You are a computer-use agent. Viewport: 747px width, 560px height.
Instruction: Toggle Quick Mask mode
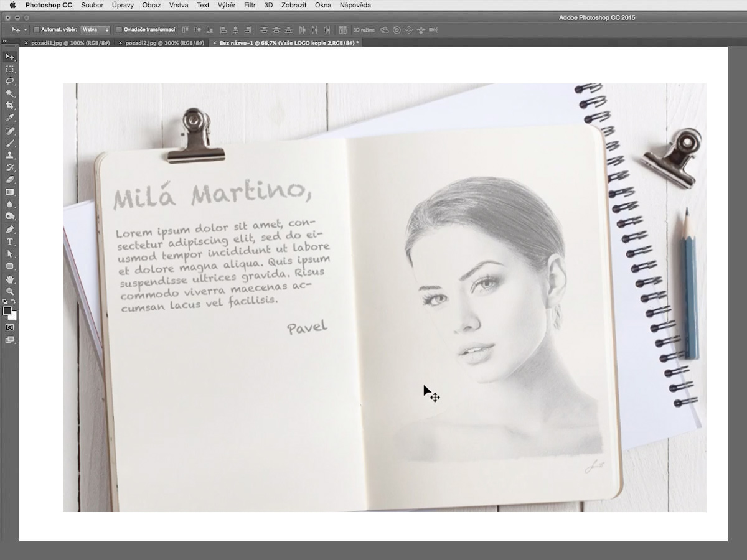[x=10, y=327]
